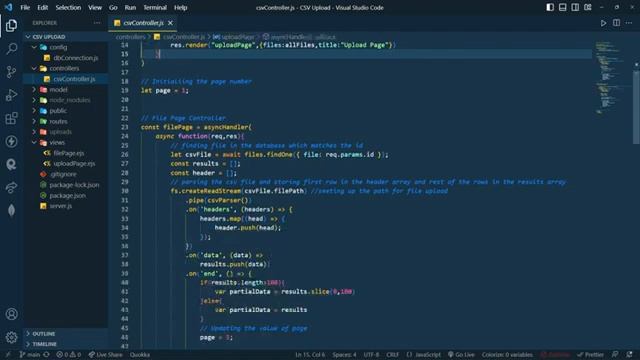The width and height of the screenshot is (640, 360).
Task: Click the VS Code logo icon
Action: tap(9, 7)
